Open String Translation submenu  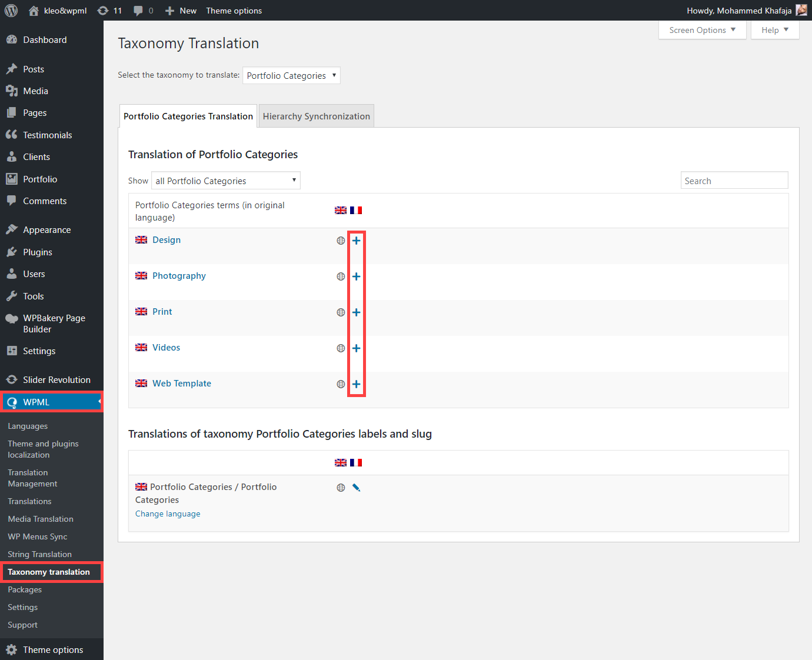click(x=39, y=554)
